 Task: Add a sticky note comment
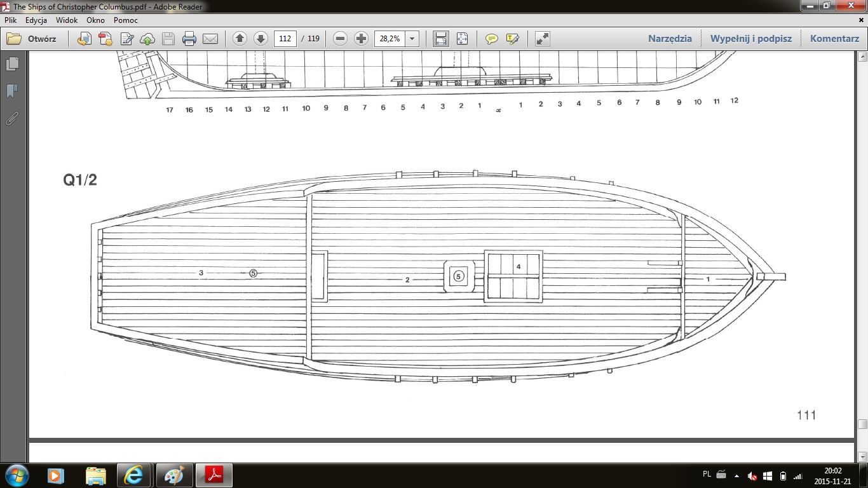[x=491, y=39]
